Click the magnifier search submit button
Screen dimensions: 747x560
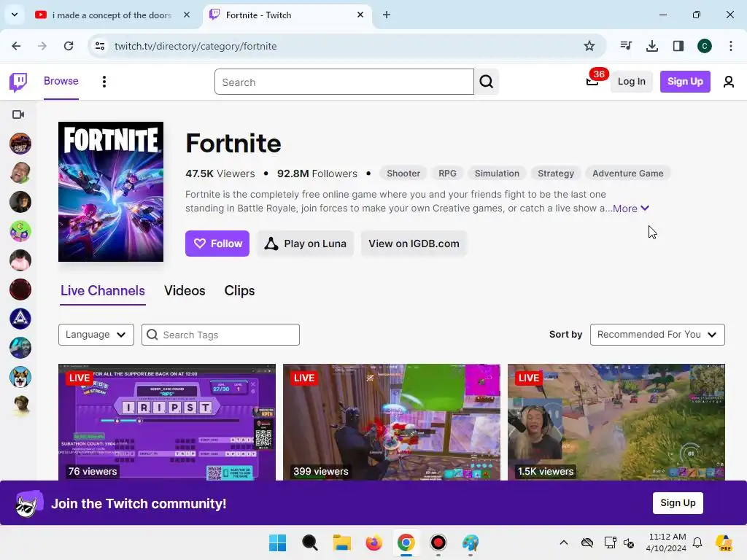pos(487,82)
